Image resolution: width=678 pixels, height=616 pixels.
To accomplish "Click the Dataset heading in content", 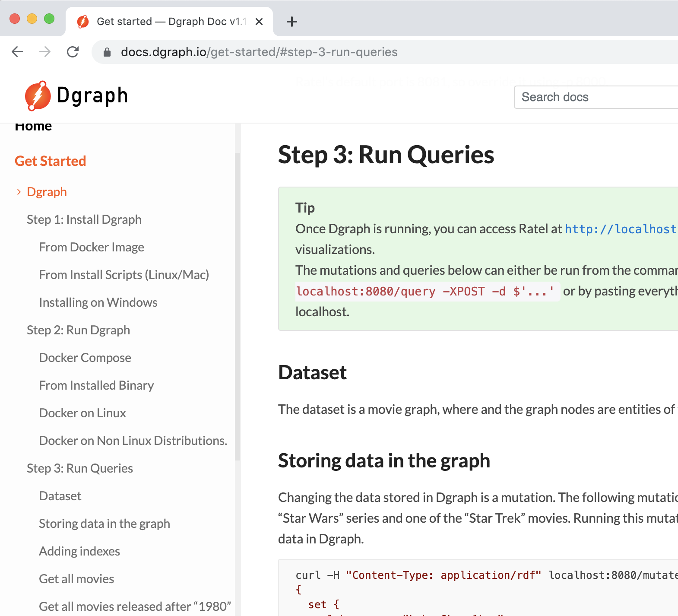I will click(x=313, y=372).
